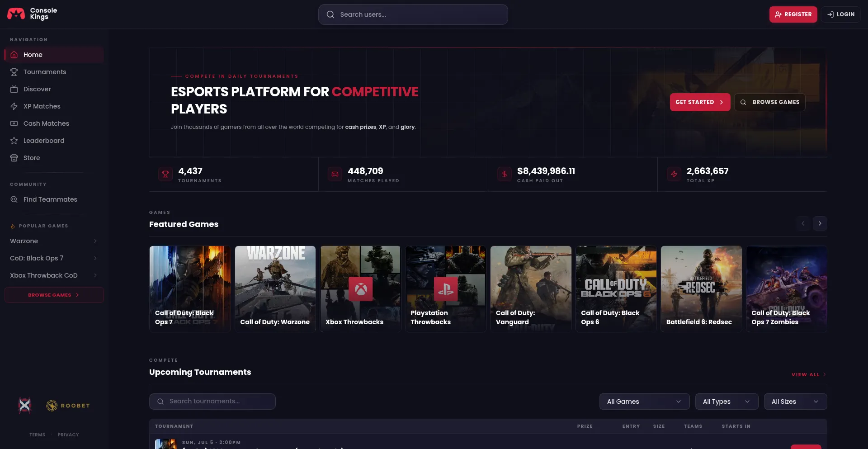Click the XP Matches lightning icon
Screen dimensions: 868x449
point(14,106)
